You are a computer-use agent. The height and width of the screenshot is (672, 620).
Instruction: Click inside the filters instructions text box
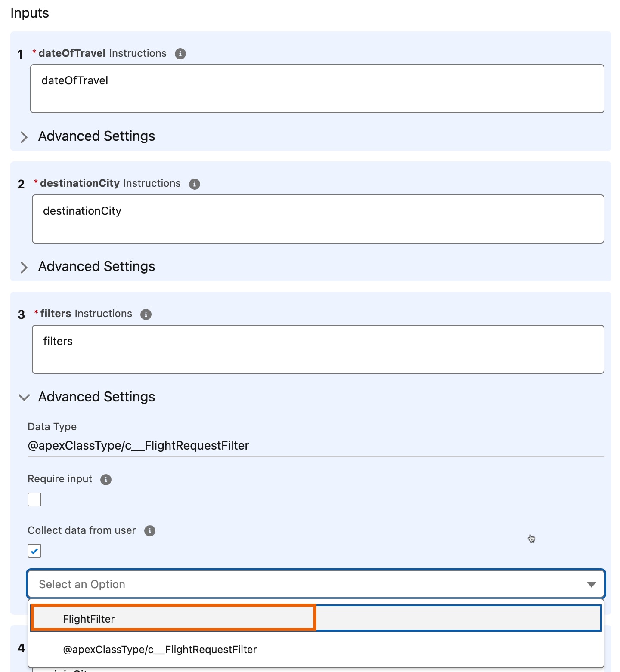318,349
